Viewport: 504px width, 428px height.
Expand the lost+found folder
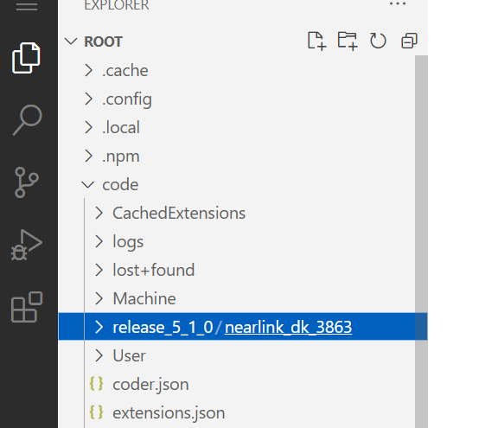[99, 270]
